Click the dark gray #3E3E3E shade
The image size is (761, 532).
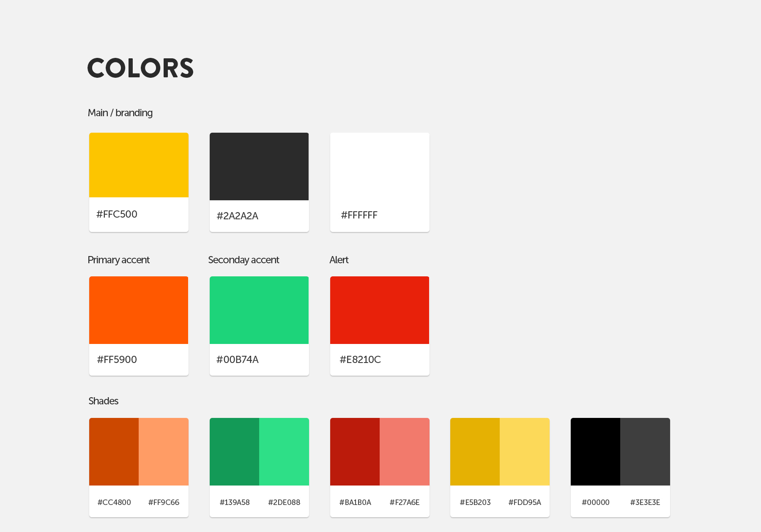click(x=645, y=452)
